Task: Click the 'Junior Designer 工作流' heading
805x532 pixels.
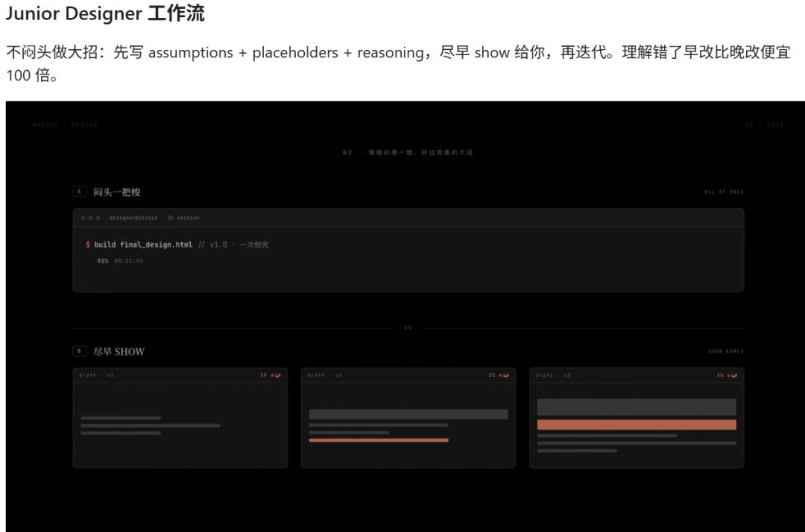Action: coord(105,13)
